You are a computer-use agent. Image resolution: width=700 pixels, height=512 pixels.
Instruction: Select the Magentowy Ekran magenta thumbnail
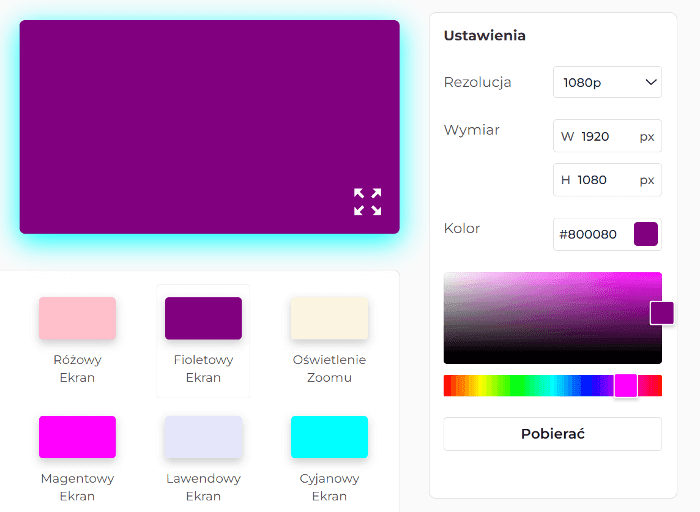(77, 437)
